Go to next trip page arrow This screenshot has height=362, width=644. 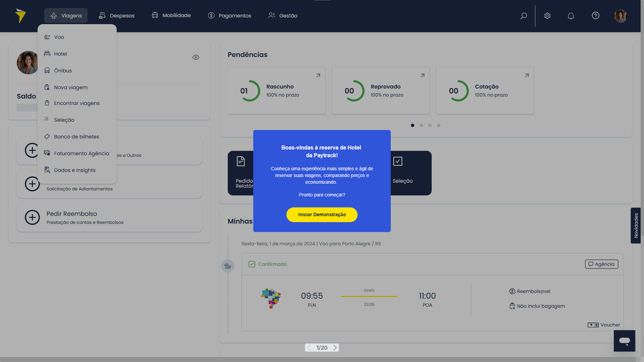pyautogui.click(x=335, y=348)
